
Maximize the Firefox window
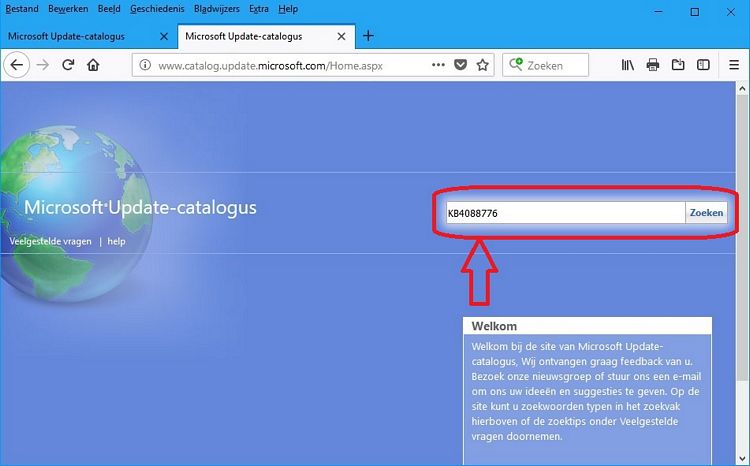pos(695,12)
